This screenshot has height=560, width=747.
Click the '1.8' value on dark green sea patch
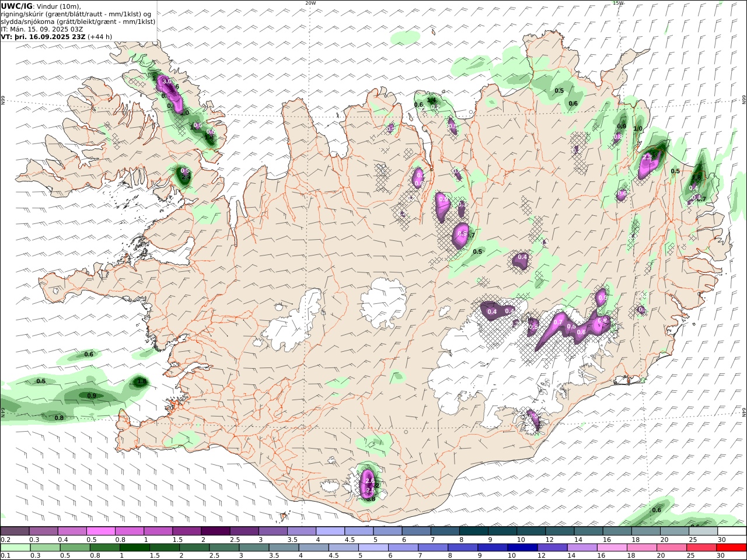[x=141, y=381]
